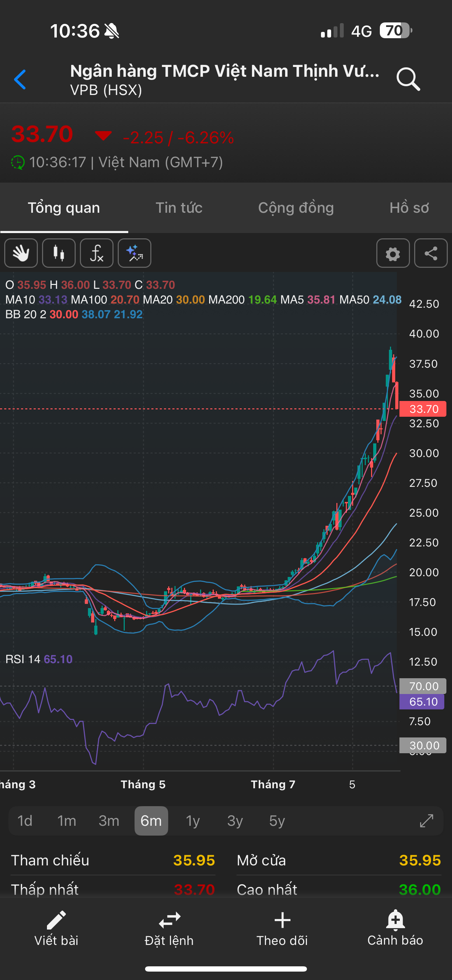Tap the pencil icon to write a post
Viewport: 452px width, 980px height.
(x=56, y=919)
